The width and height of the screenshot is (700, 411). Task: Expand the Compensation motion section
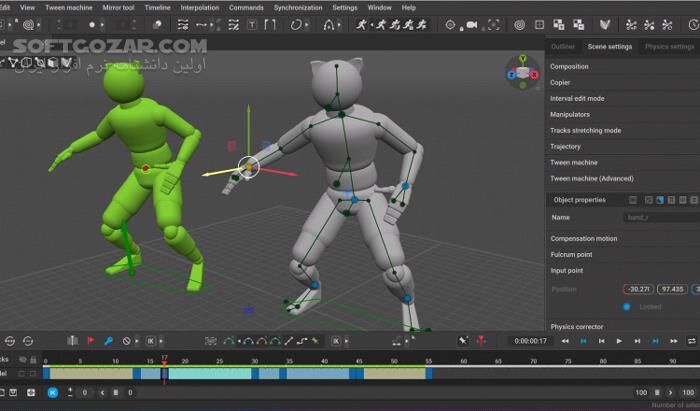(x=585, y=239)
